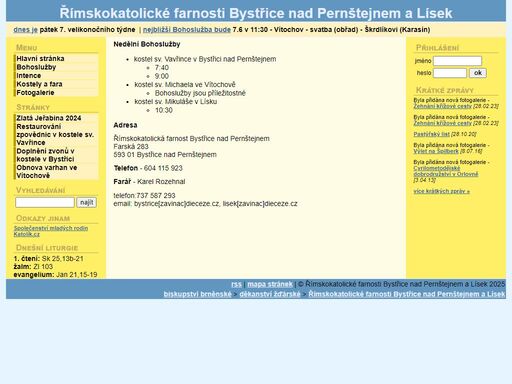Open the více krátkých zpráv link
The height and width of the screenshot is (384, 512).
(442, 191)
